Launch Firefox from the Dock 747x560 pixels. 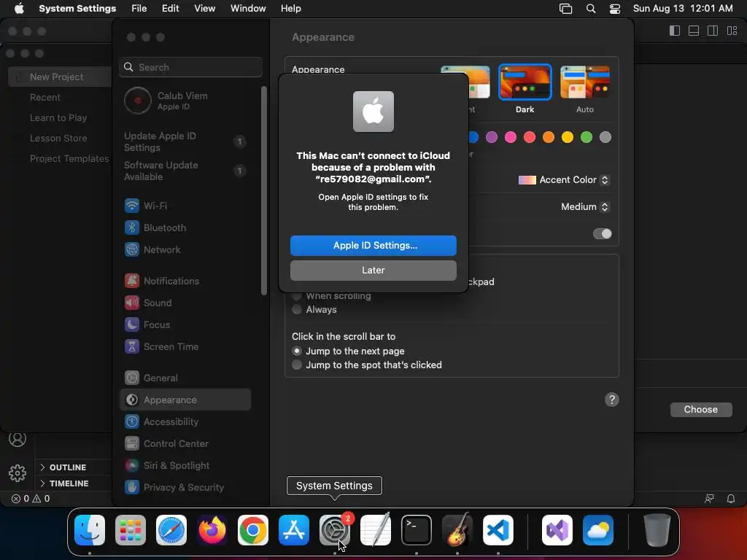tap(212, 530)
